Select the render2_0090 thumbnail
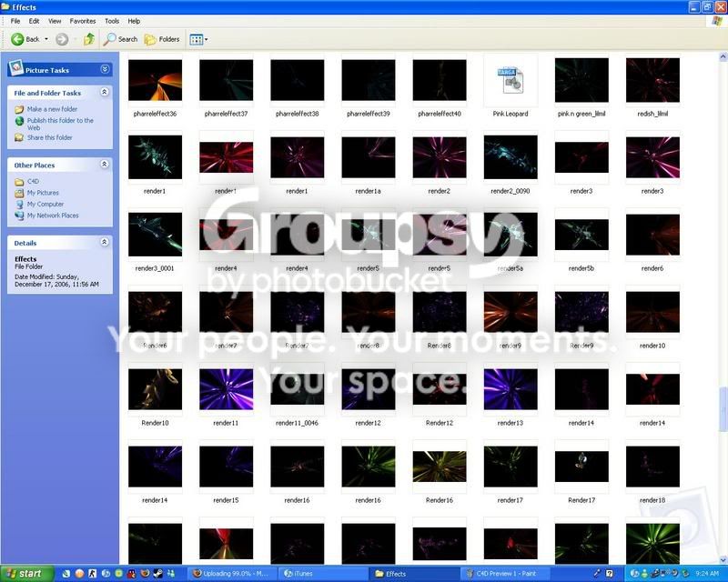Image resolution: width=728 pixels, height=582 pixels. [511, 157]
